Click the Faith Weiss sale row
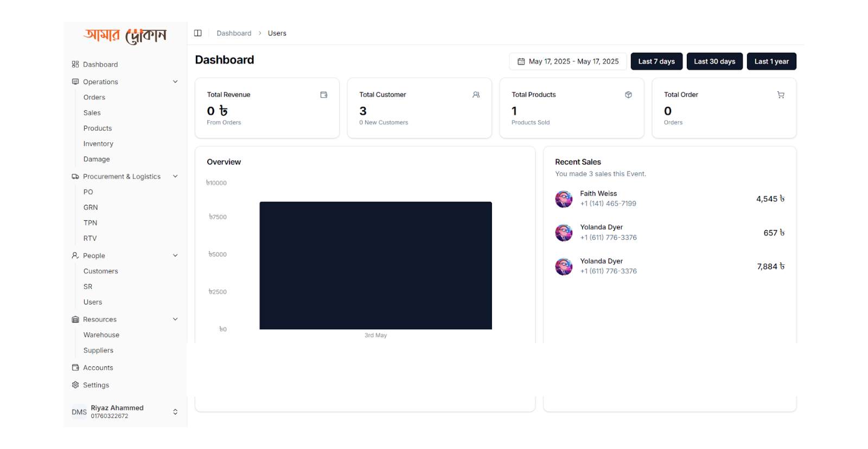Image resolution: width=868 pixels, height=449 pixels. coord(669,199)
